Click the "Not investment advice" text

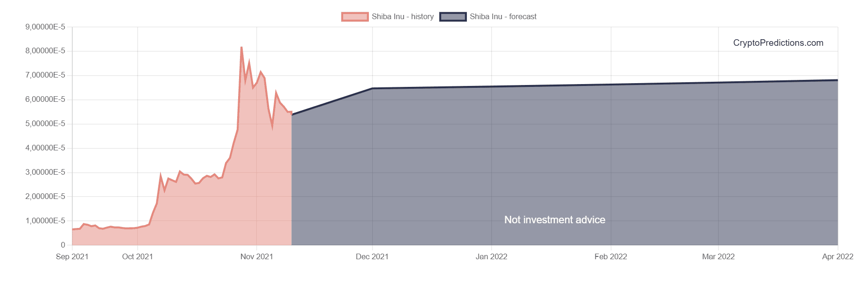pos(555,220)
